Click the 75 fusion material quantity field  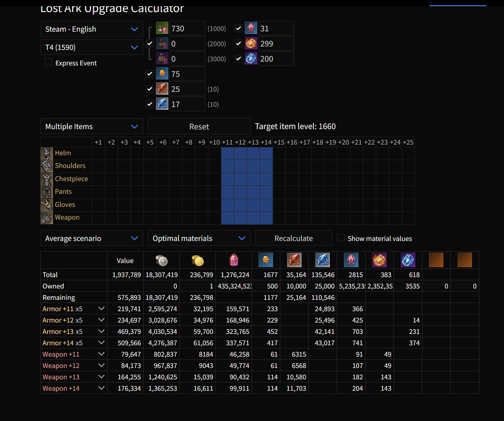coord(187,74)
